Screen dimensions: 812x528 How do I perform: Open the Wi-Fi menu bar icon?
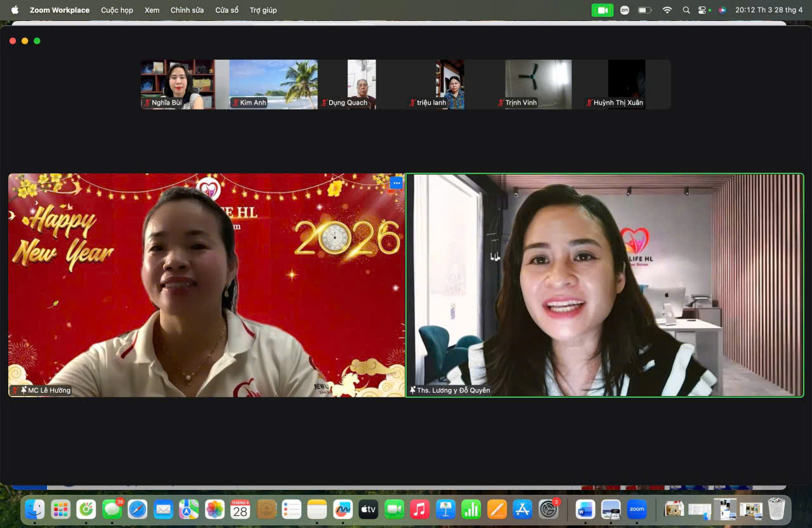click(x=667, y=10)
